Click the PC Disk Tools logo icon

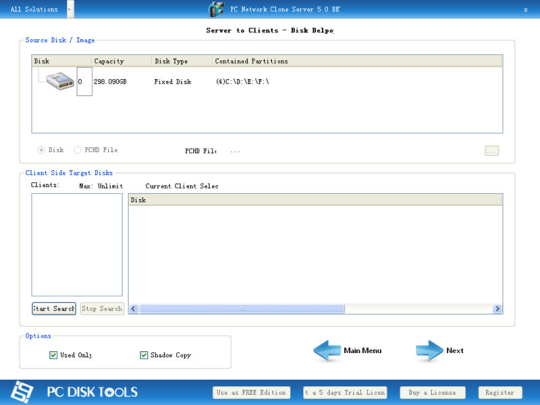[22, 392]
